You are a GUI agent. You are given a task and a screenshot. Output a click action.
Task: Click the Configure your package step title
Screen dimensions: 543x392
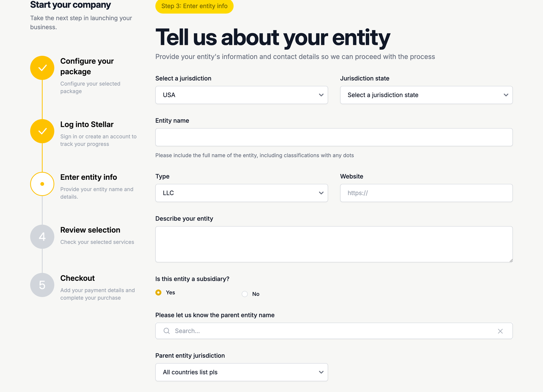(87, 66)
